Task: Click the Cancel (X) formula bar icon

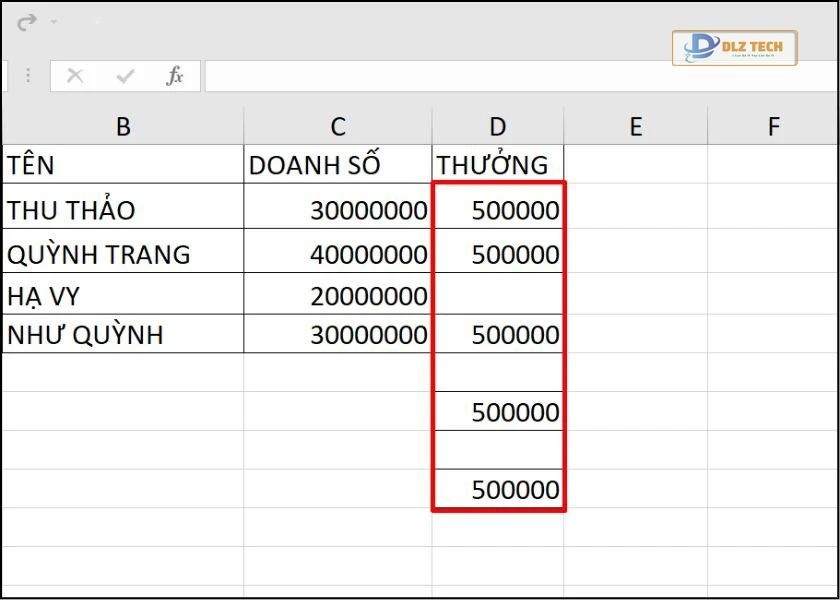Action: pyautogui.click(x=75, y=76)
